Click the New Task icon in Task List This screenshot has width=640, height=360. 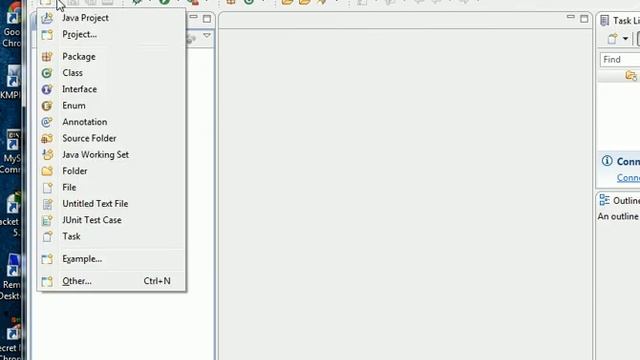coord(612,39)
